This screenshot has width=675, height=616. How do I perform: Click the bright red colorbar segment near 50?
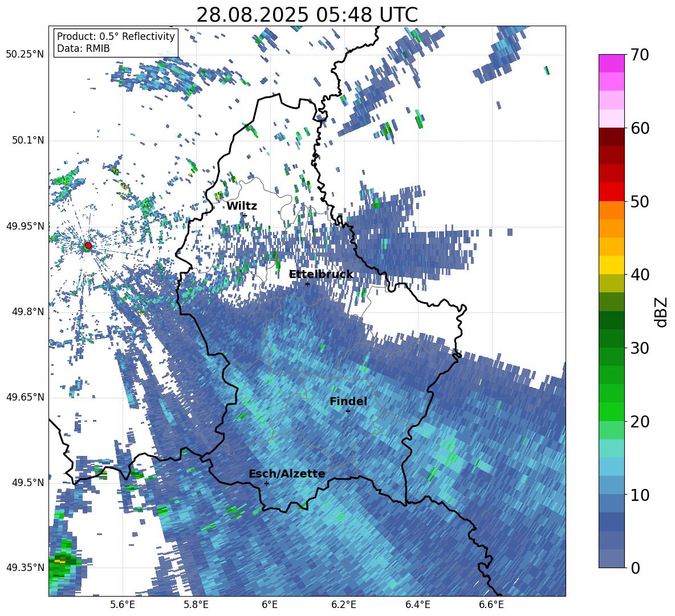click(611, 192)
